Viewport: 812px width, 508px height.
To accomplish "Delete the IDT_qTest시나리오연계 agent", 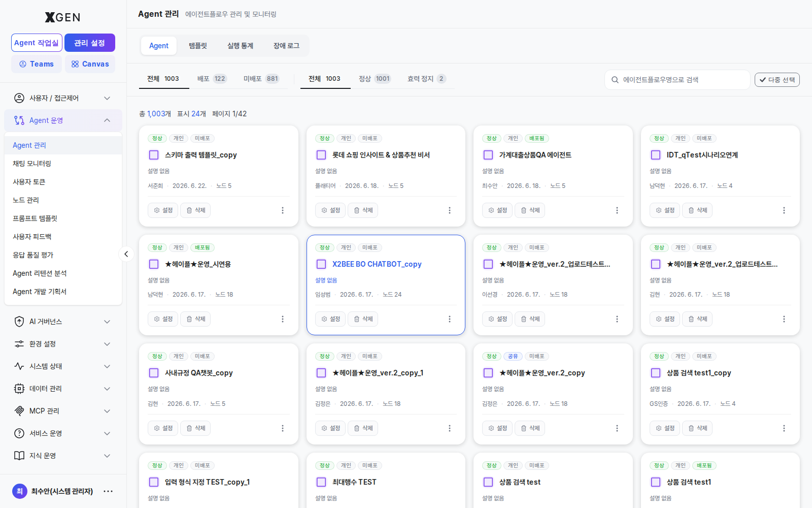I will click(697, 210).
